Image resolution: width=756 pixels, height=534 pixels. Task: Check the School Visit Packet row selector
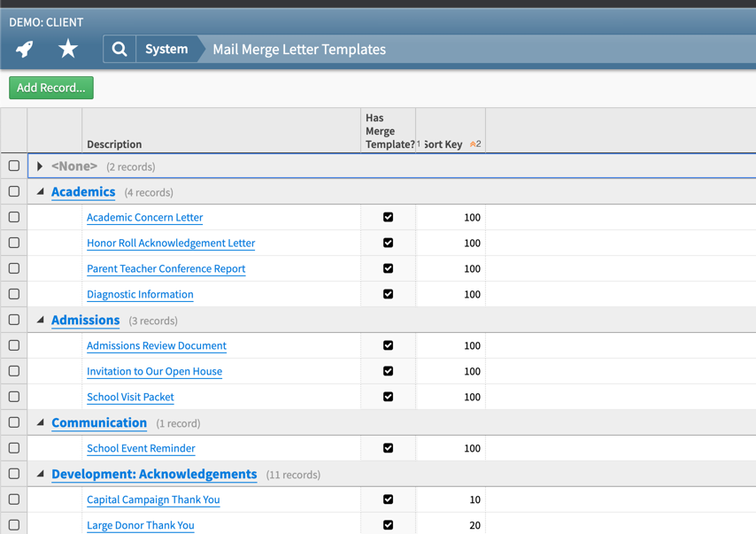point(14,397)
